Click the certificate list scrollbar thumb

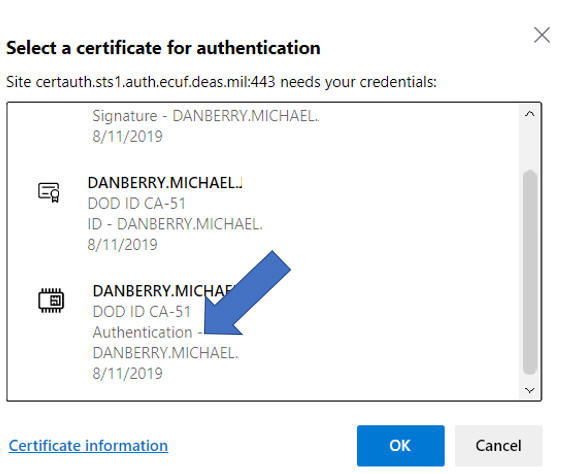(530, 272)
